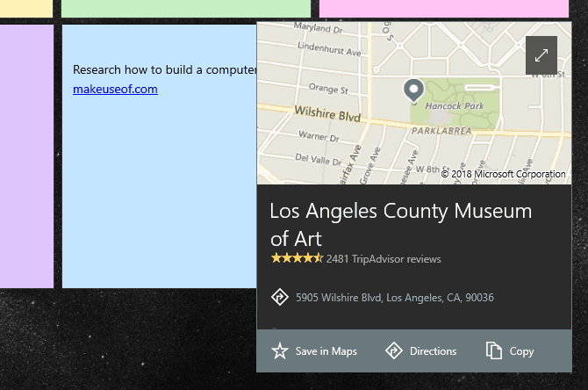Open the makeuseof.com link
The image size is (588, 390).
(x=115, y=90)
